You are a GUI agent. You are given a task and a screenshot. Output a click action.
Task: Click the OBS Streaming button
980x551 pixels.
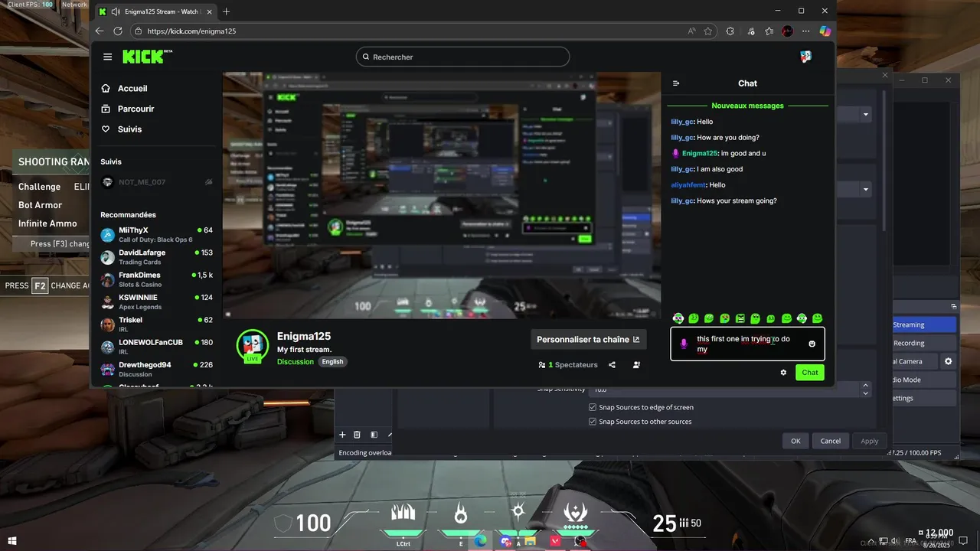(923, 324)
